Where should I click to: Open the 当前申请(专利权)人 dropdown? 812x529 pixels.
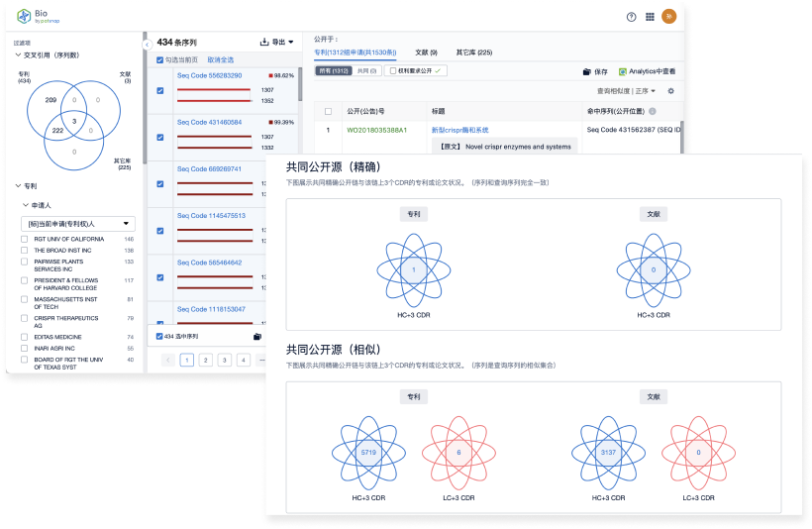(77, 224)
